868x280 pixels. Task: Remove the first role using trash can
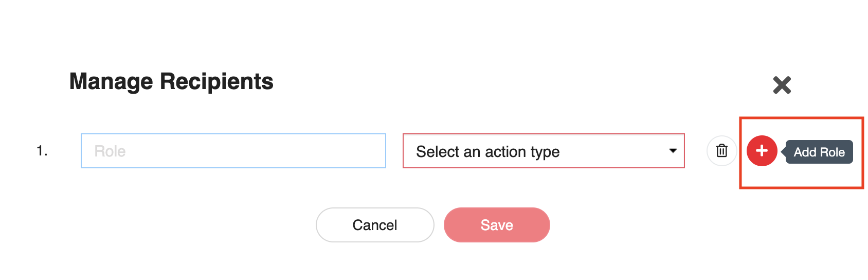pyautogui.click(x=721, y=151)
